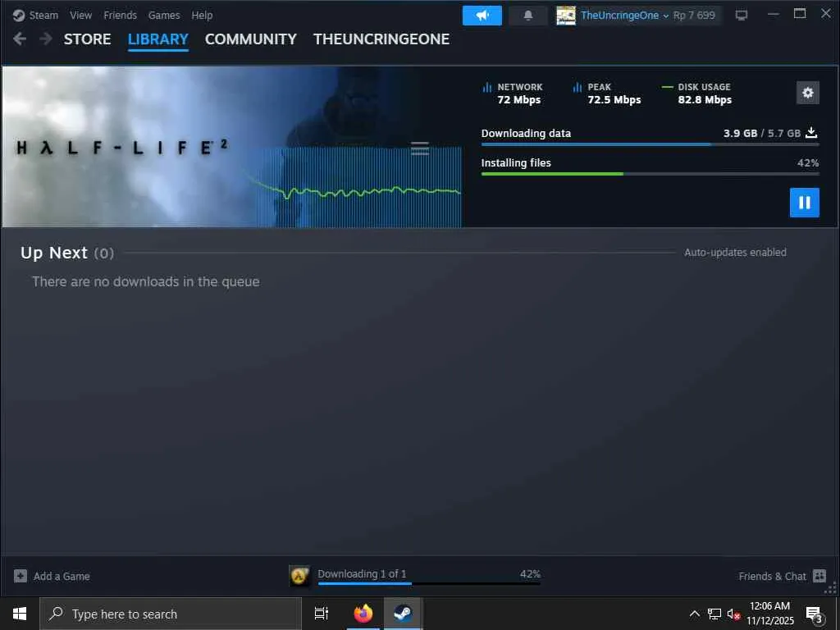Click the 42% installing percentage

click(808, 163)
